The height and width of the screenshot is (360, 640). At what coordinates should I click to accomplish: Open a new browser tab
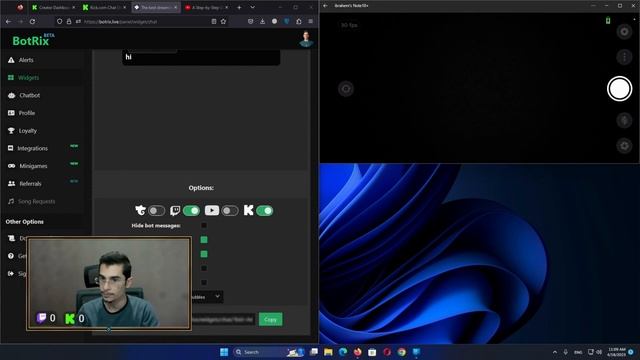click(239, 7)
